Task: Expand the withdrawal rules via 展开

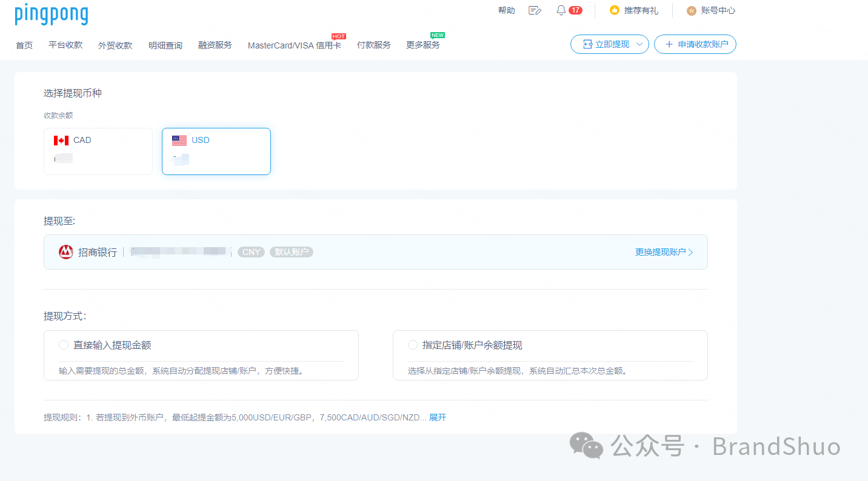Action: coord(437,417)
